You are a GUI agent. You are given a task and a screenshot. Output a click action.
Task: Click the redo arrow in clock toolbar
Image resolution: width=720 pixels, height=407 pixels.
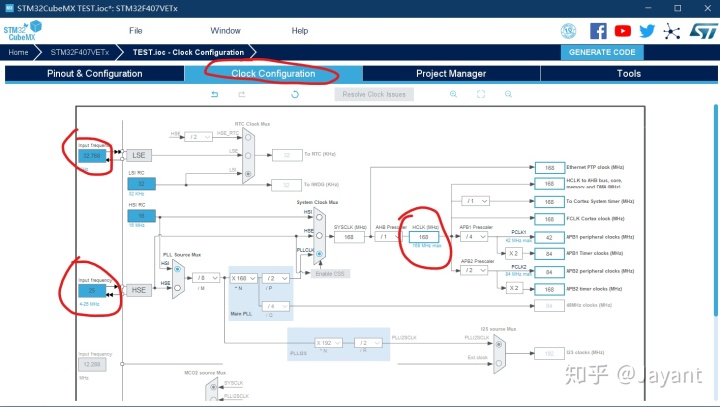click(242, 94)
